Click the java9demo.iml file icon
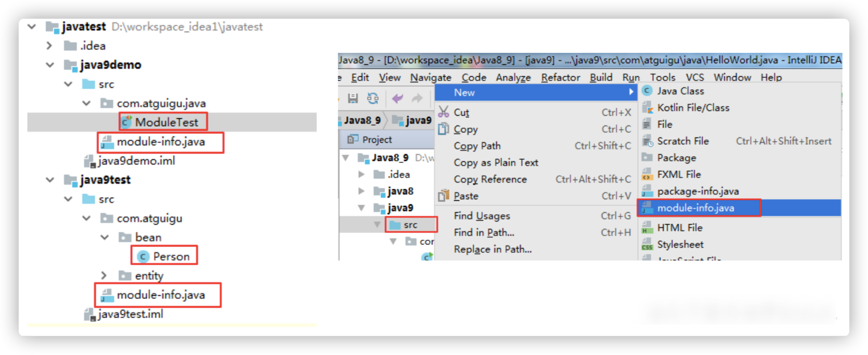 90,161
